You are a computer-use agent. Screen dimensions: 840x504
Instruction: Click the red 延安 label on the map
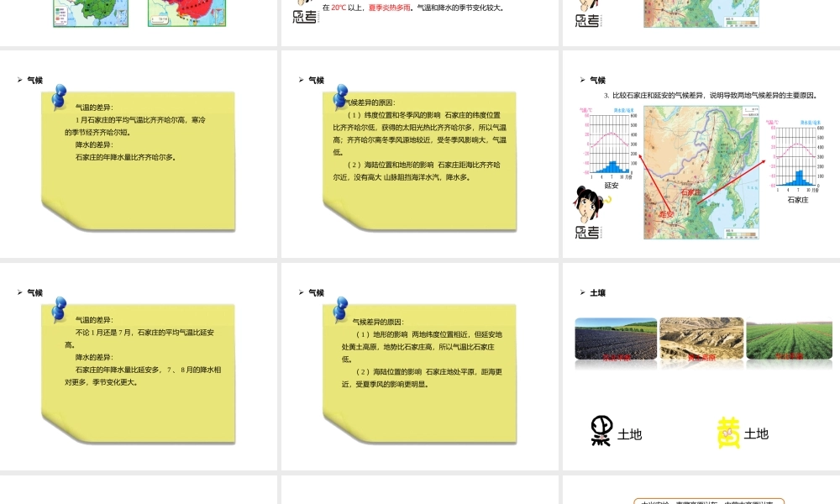point(666,214)
